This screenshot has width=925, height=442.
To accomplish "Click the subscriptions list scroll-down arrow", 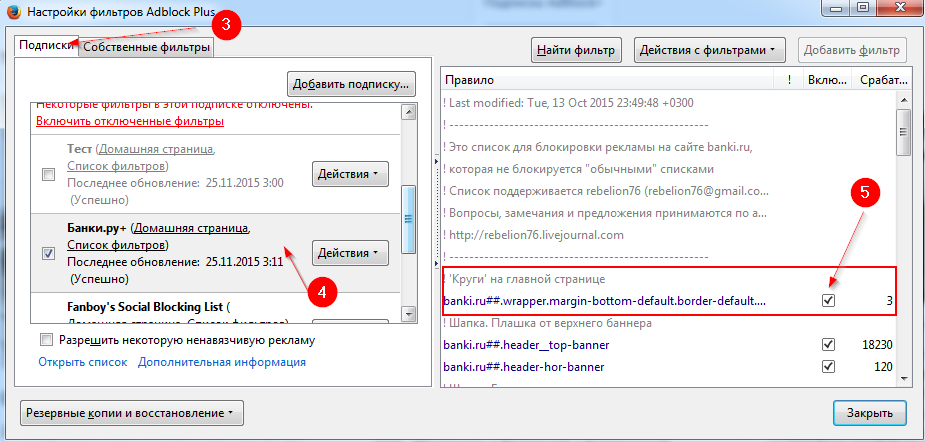I will 408,313.
